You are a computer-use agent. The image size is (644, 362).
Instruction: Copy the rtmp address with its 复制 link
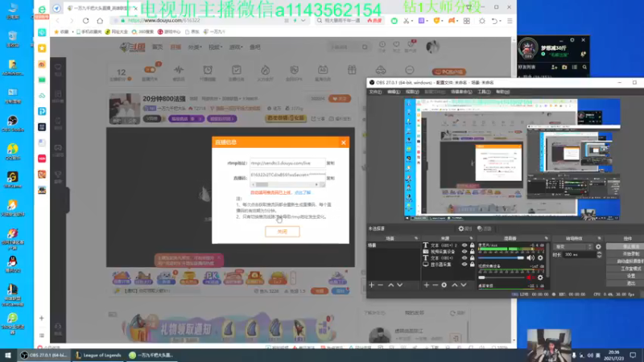[331, 163]
